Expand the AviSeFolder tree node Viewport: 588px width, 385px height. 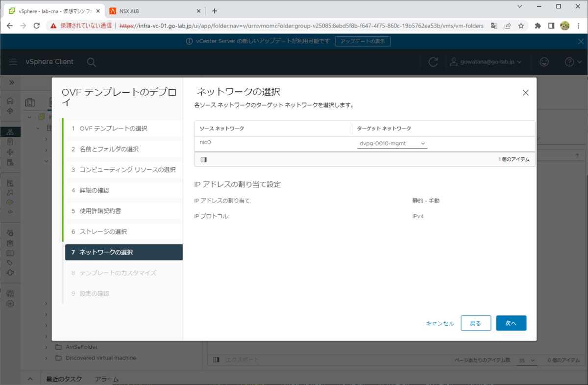[x=47, y=347]
